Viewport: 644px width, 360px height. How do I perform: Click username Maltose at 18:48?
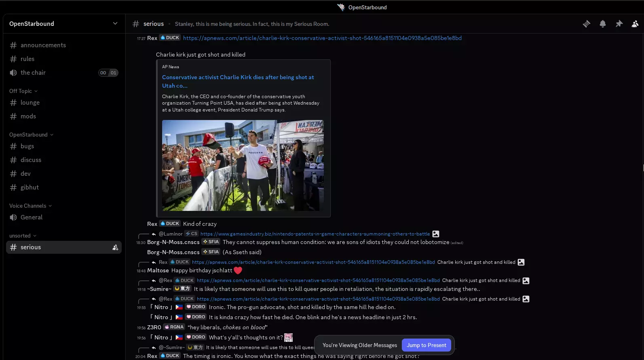pos(158,270)
